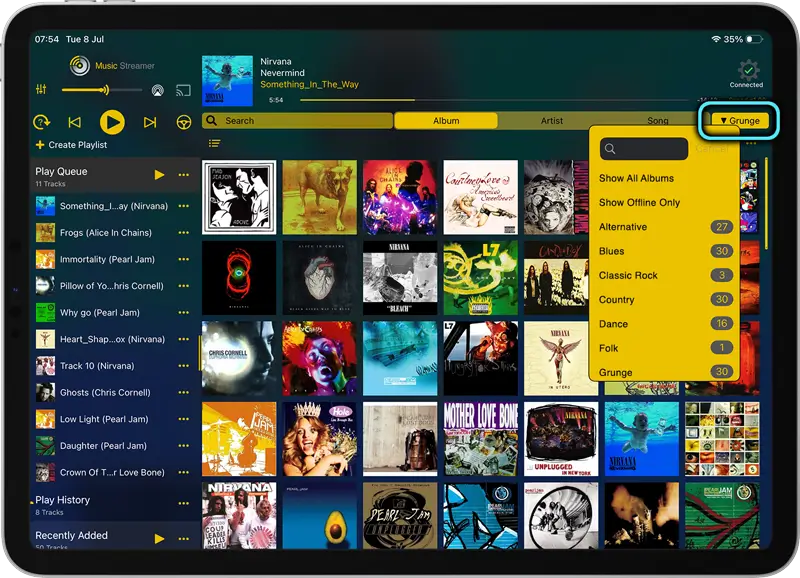Screen dimensions: 800x578
Task: Open Nirvana Unplugged in New York album
Action: click(x=561, y=439)
